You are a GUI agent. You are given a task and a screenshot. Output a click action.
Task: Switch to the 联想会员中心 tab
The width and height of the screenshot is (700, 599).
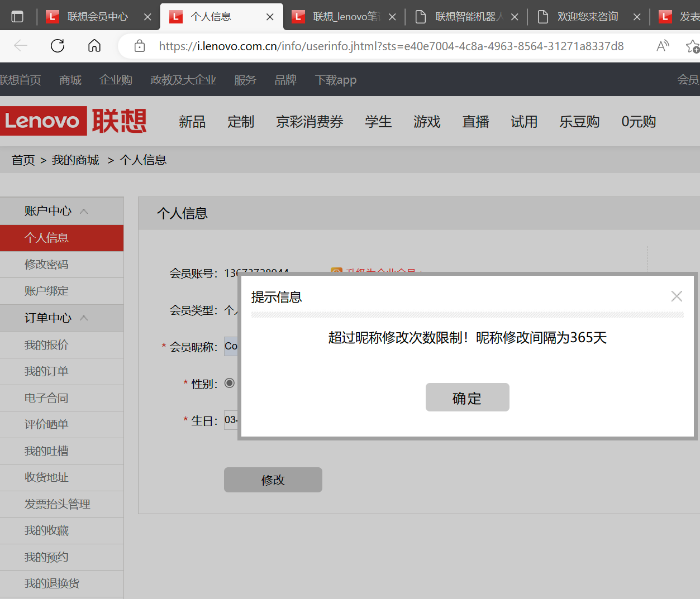pos(98,17)
